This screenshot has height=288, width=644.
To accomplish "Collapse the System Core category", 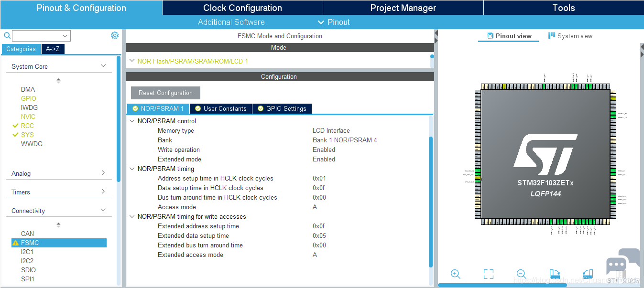I will tap(103, 66).
